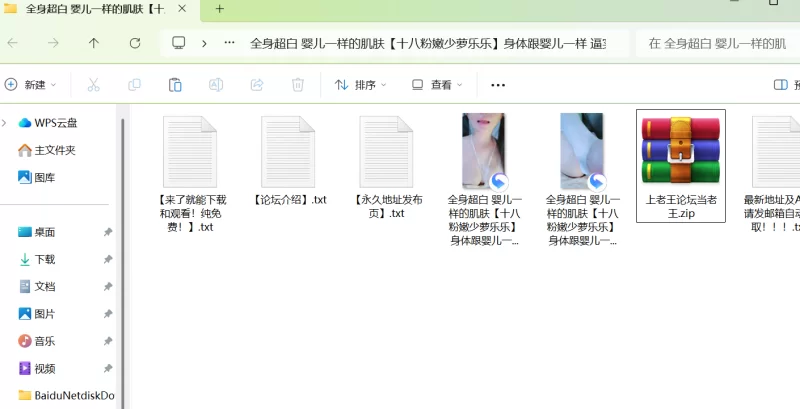
Task: Open 视频 in the quick access list
Action: coord(36,368)
